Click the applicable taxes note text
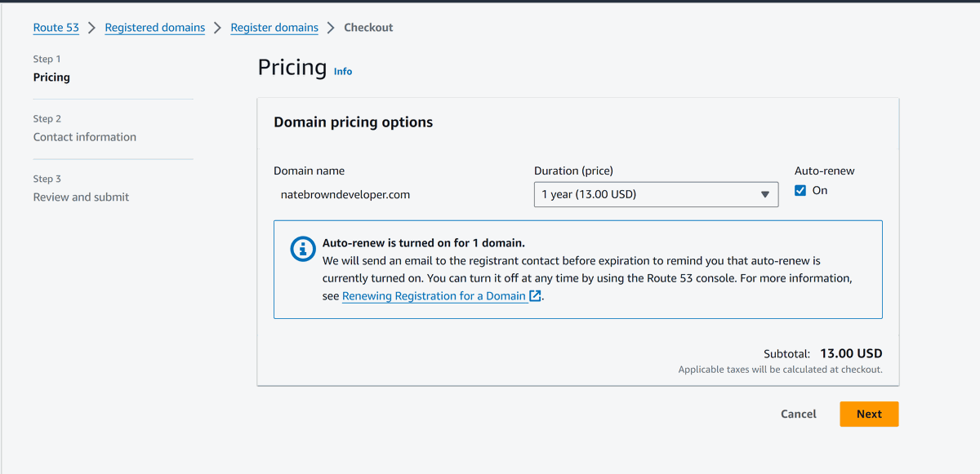980x474 pixels. pyautogui.click(x=780, y=370)
